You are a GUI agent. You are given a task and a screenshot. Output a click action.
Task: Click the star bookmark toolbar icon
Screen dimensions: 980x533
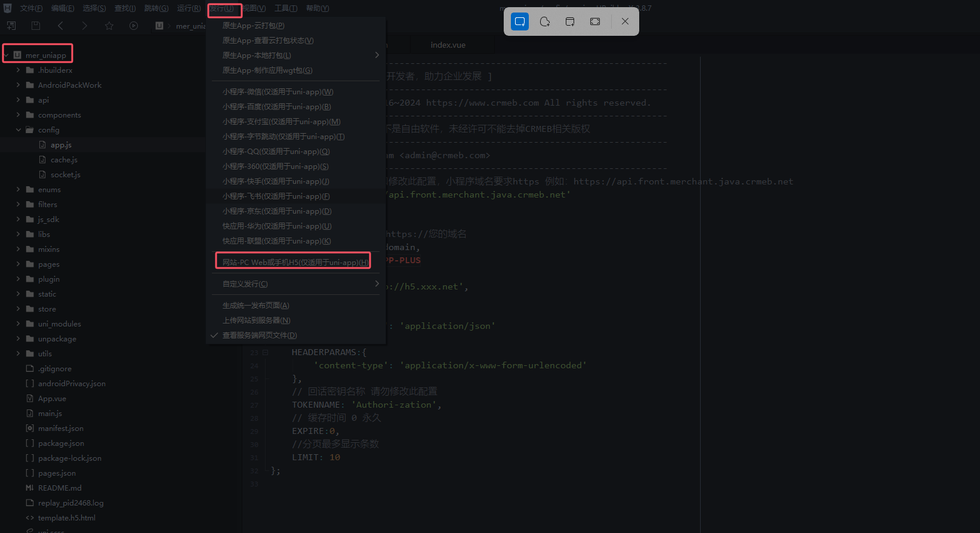pyautogui.click(x=109, y=26)
